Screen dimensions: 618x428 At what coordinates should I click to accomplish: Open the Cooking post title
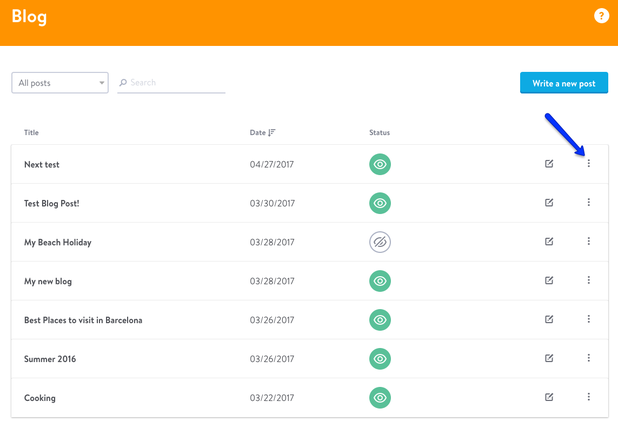point(40,398)
